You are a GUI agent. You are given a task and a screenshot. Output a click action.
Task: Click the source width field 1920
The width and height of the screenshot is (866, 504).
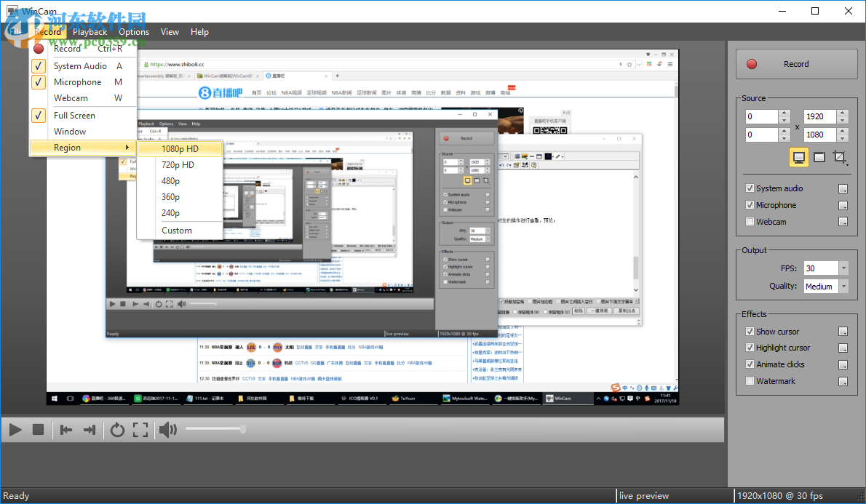click(820, 116)
